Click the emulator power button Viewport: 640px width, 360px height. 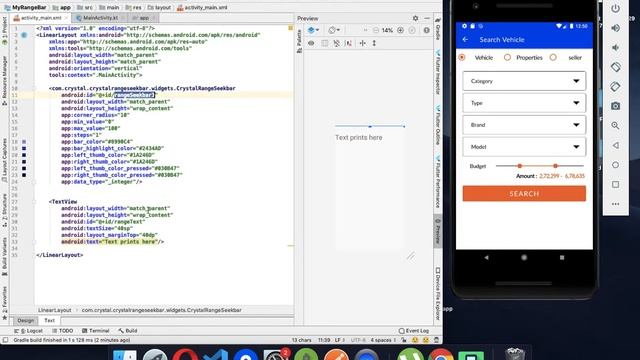tap(616, 9)
